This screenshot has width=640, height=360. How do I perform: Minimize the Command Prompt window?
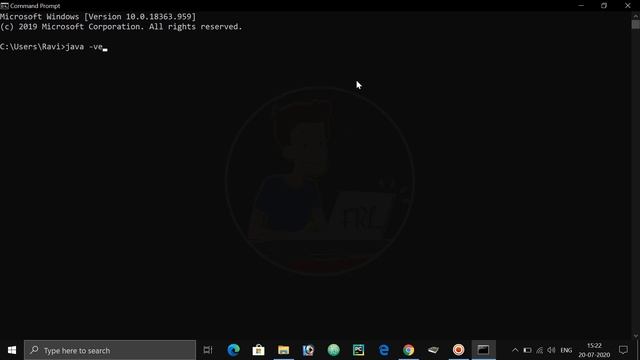581,6
